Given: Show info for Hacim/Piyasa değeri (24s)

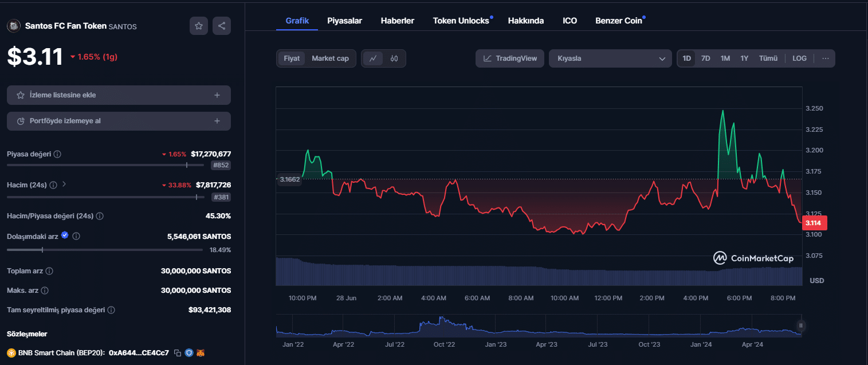Looking at the screenshot, I should click(x=100, y=216).
